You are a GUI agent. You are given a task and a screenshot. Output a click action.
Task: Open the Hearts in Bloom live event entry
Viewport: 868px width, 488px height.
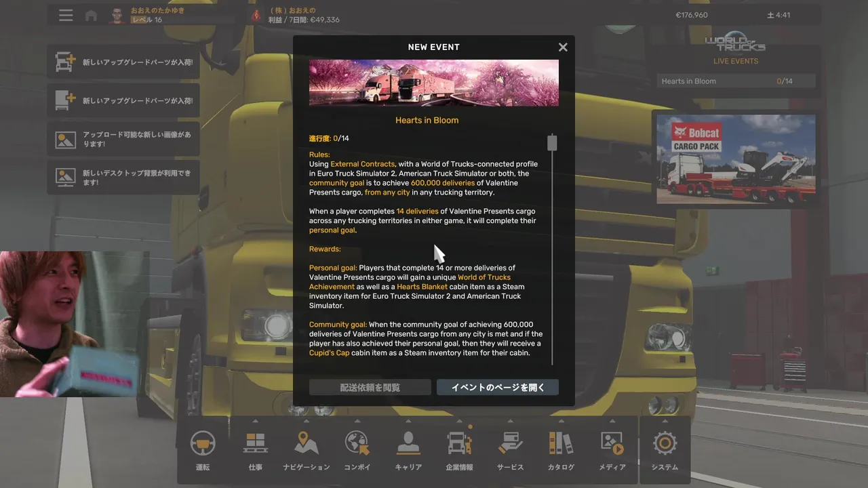click(x=736, y=81)
